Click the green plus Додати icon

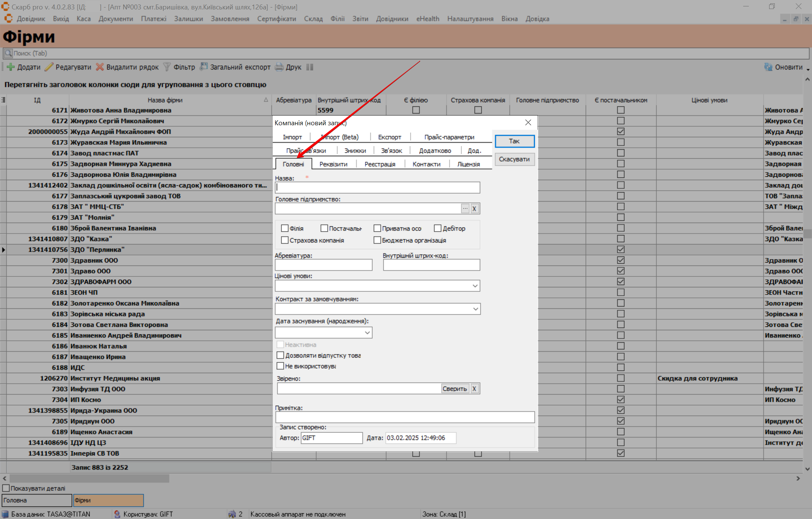[x=11, y=67]
